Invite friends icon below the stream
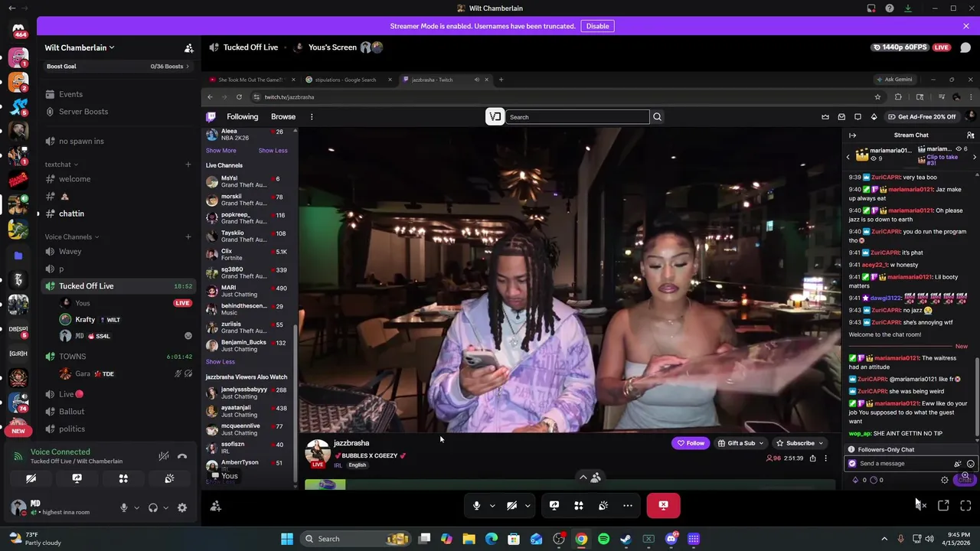980x551 pixels. point(216,506)
